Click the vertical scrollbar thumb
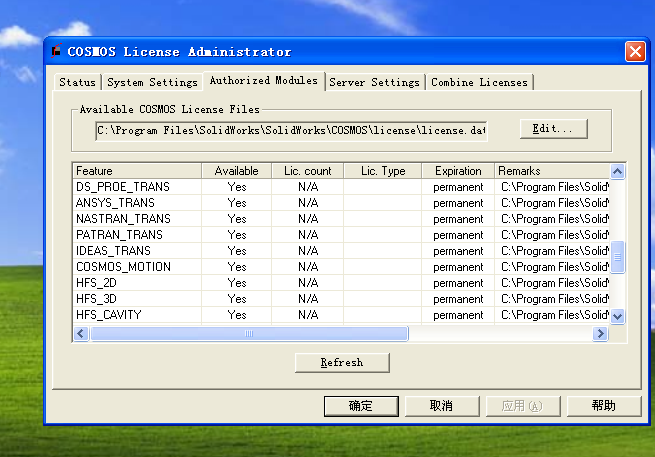Image resolution: width=655 pixels, height=457 pixels. [617, 257]
